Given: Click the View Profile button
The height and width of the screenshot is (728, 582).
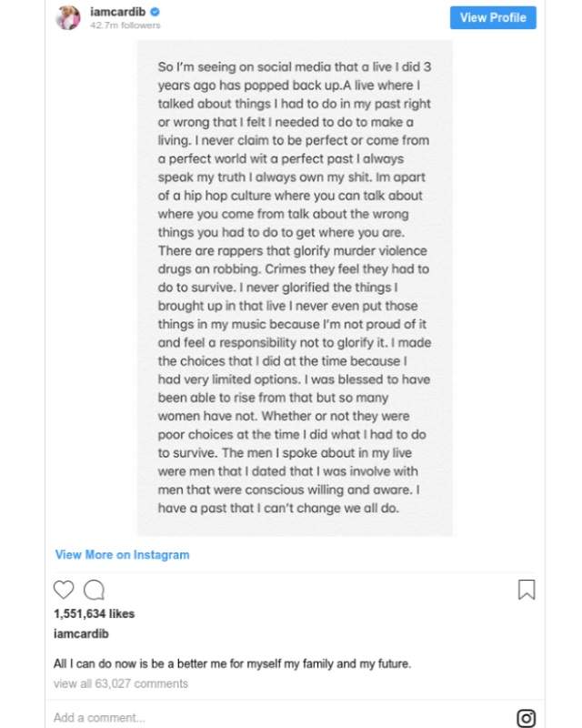Looking at the screenshot, I should coord(493,17).
